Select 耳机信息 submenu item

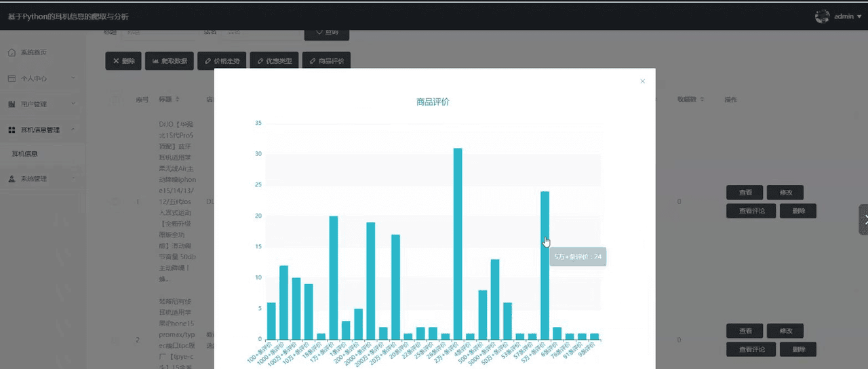(25, 154)
